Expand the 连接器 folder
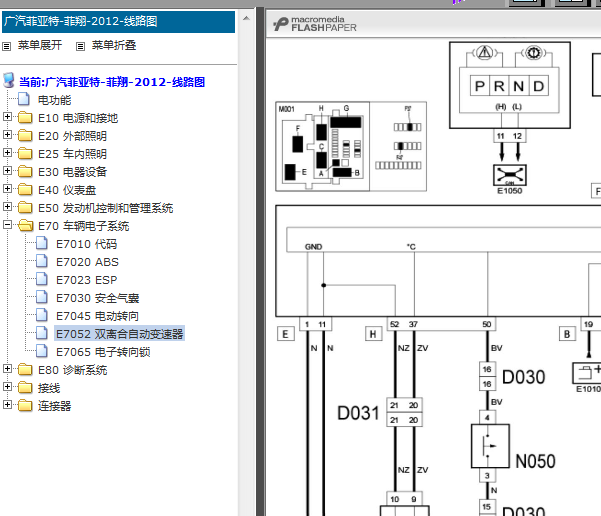 [7, 404]
